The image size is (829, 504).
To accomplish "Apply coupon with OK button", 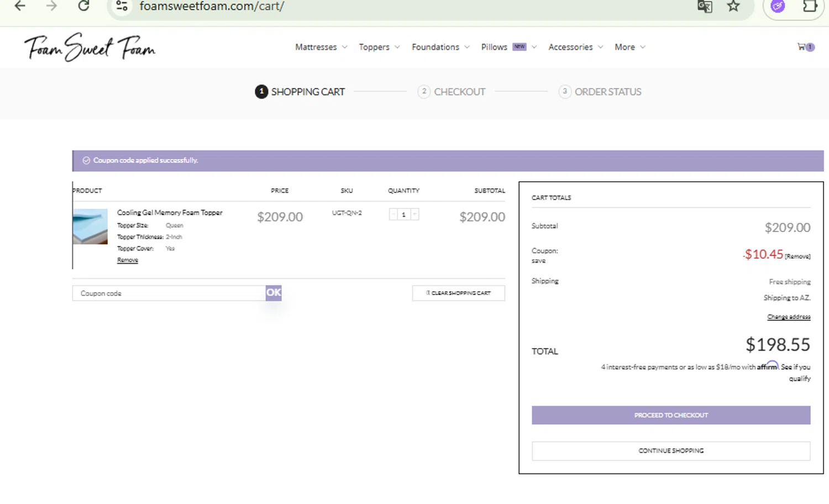I will [274, 293].
